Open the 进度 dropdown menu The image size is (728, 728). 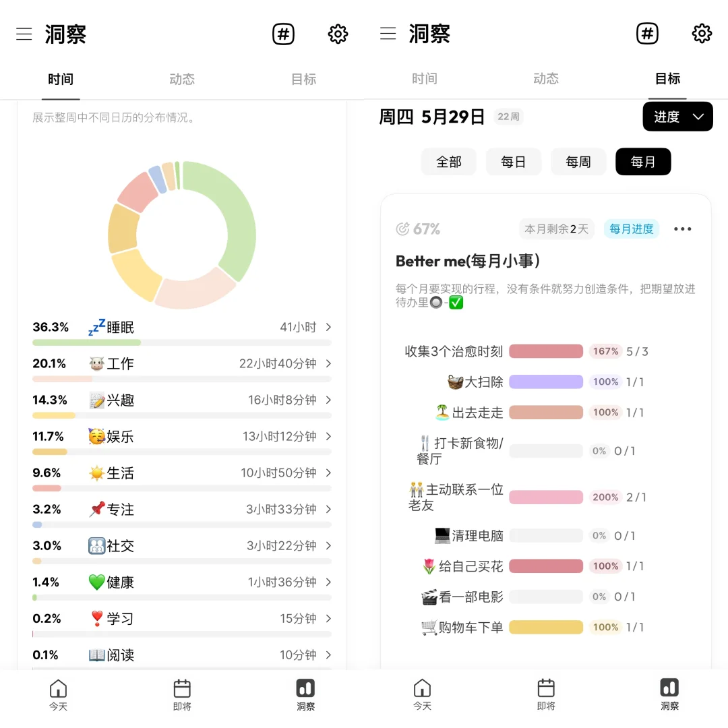tap(677, 116)
